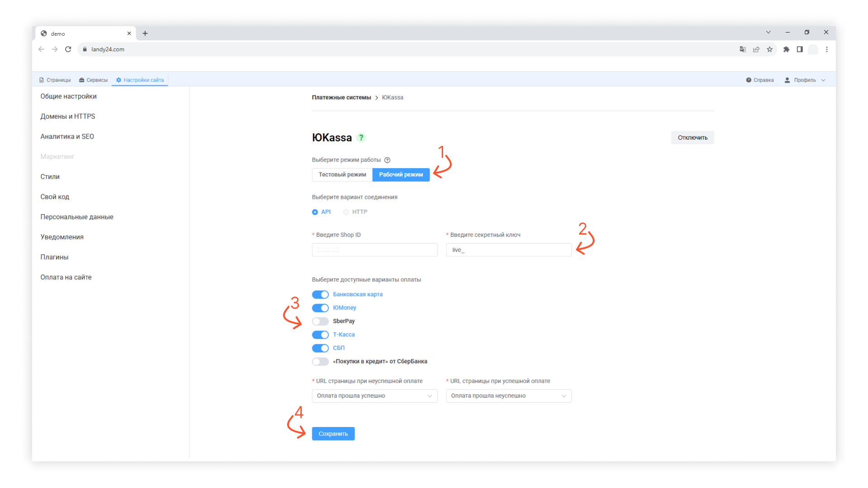The width and height of the screenshot is (868, 488).
Task: Toggle СБП payment option
Action: point(321,348)
